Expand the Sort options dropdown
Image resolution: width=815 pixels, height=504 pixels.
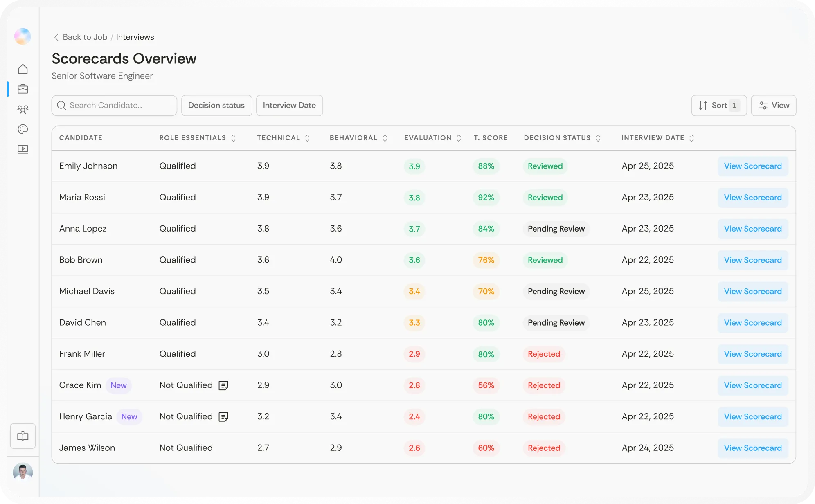[x=719, y=105]
